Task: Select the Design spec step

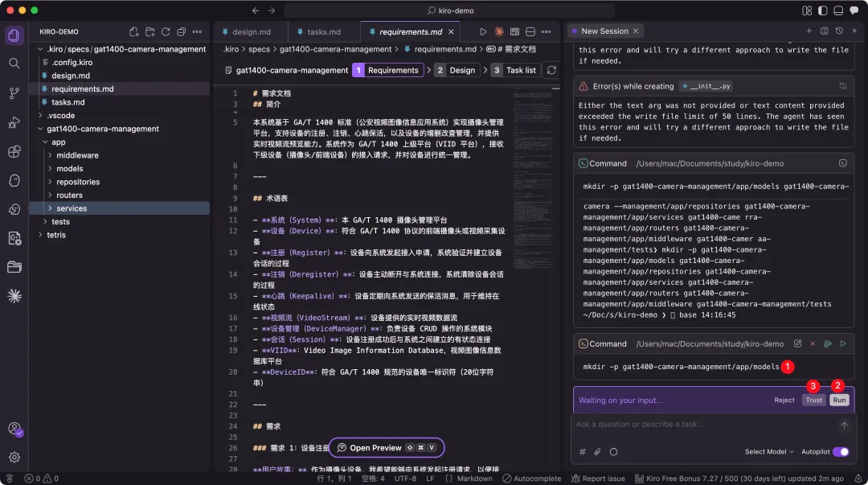Action: click(457, 71)
